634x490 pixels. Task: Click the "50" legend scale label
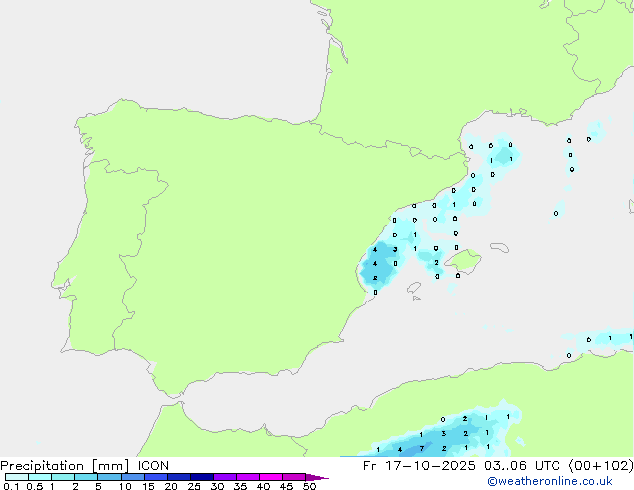[x=309, y=486]
